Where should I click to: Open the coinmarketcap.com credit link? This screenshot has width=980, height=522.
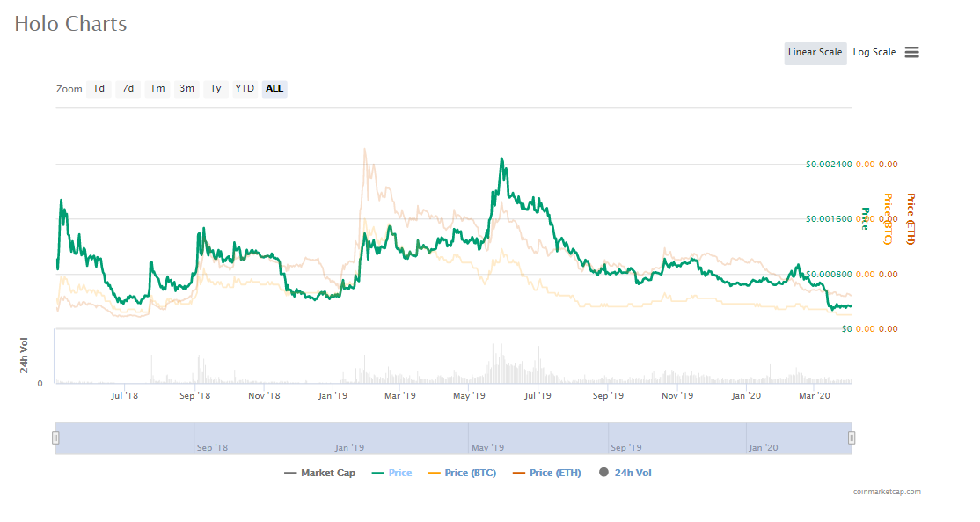887,492
